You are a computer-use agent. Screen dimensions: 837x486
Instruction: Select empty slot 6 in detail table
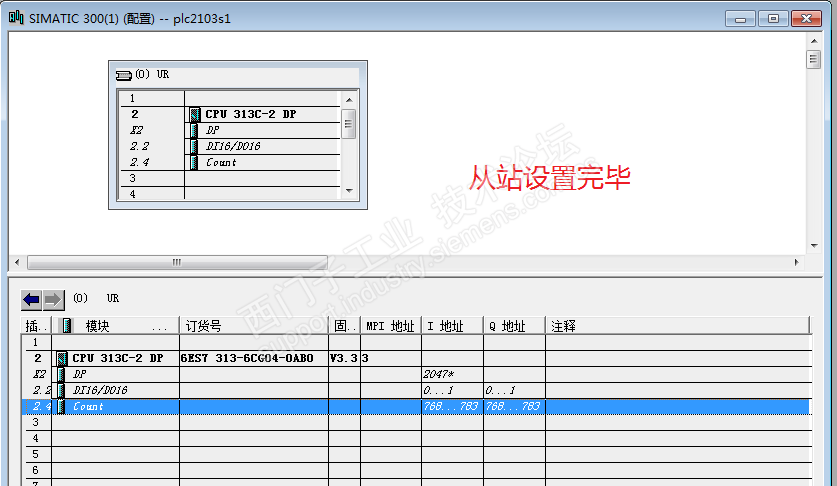pyautogui.click(x=416, y=471)
